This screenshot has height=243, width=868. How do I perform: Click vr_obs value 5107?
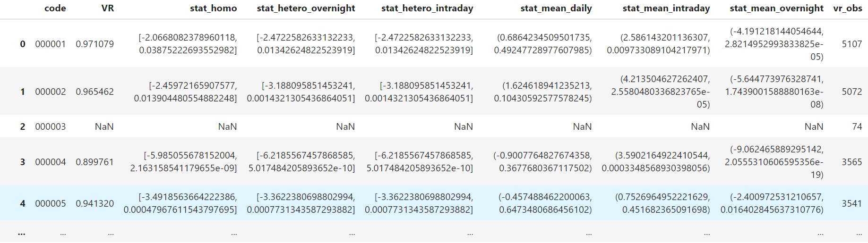tap(851, 44)
